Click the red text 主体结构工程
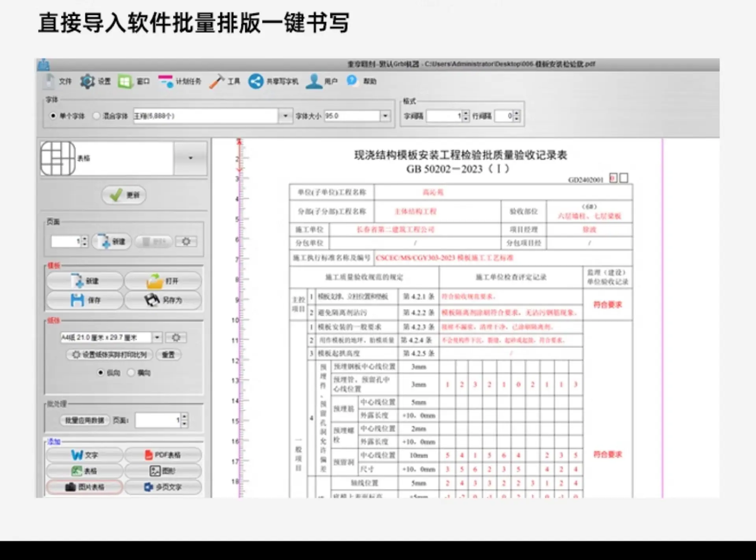The width and height of the screenshot is (756, 560). pyautogui.click(x=415, y=212)
